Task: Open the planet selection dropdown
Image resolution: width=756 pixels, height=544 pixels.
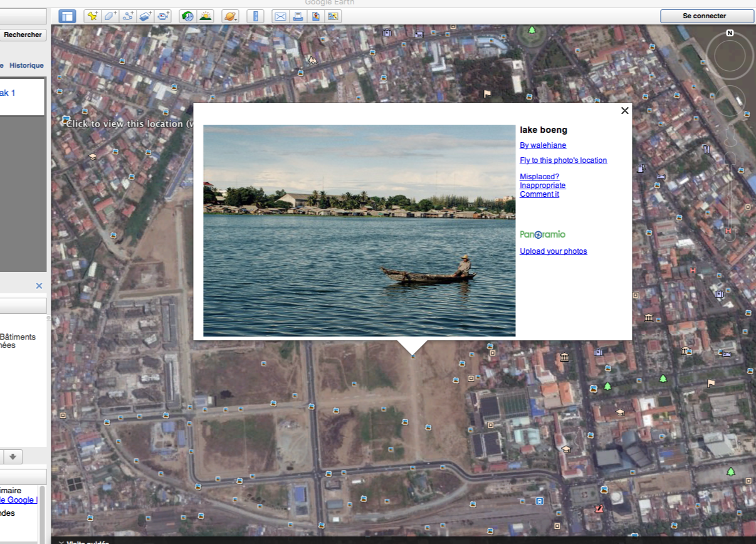Action: point(230,16)
